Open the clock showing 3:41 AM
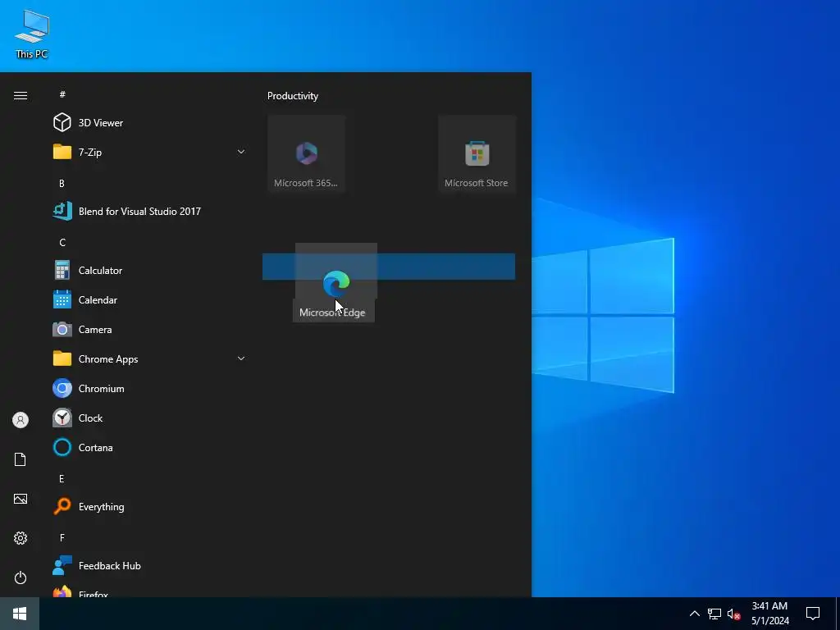The width and height of the screenshot is (840, 630). pyautogui.click(x=769, y=614)
